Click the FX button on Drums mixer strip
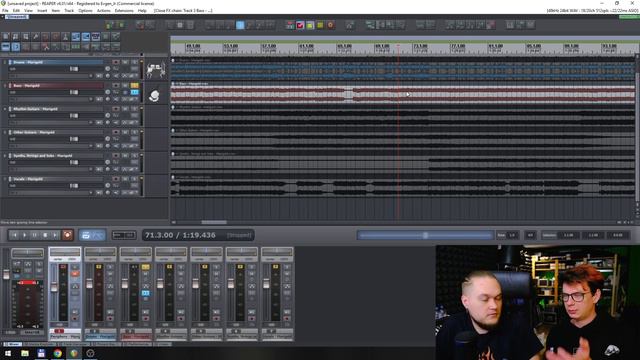 (x=110, y=293)
